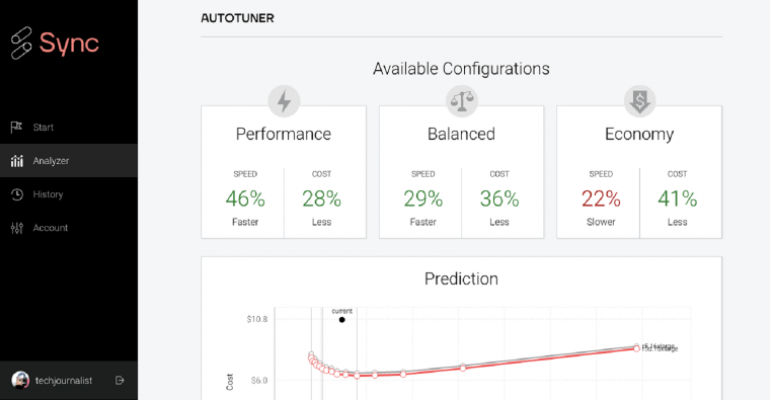Click the current black marker on chart
This screenshot has width=770, height=400.
(x=342, y=320)
